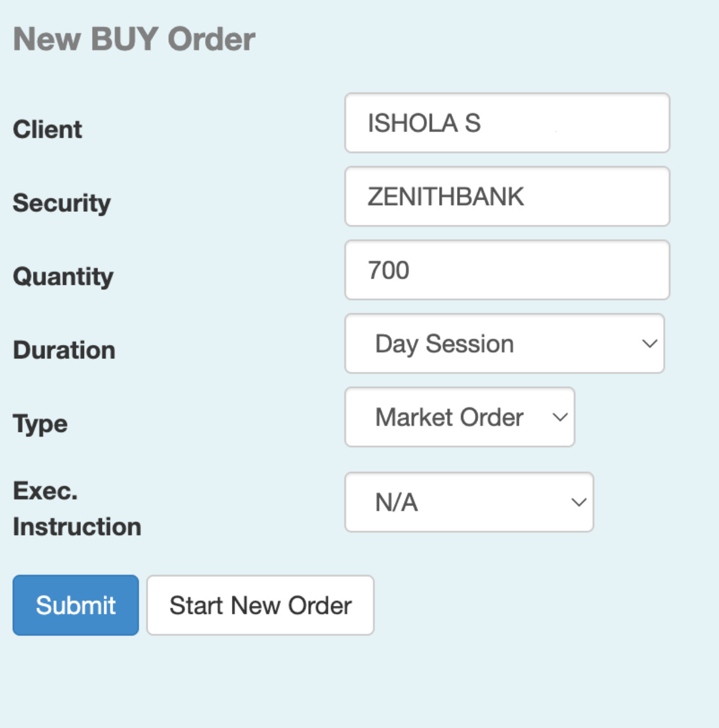Open the Day Session duration dropdown
The image size is (719, 728).
pyautogui.click(x=504, y=344)
